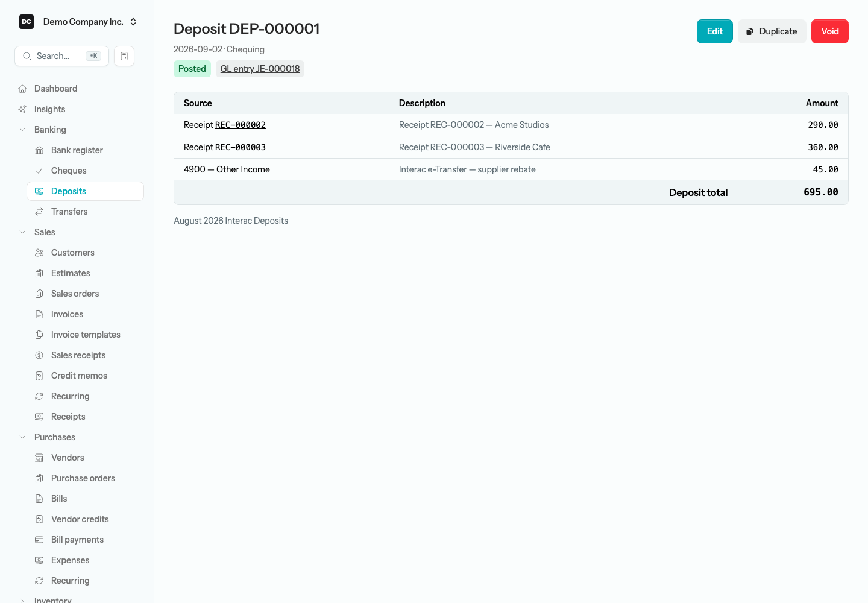Click the Cheques checkmark icon
868x603 pixels.
[x=39, y=171]
